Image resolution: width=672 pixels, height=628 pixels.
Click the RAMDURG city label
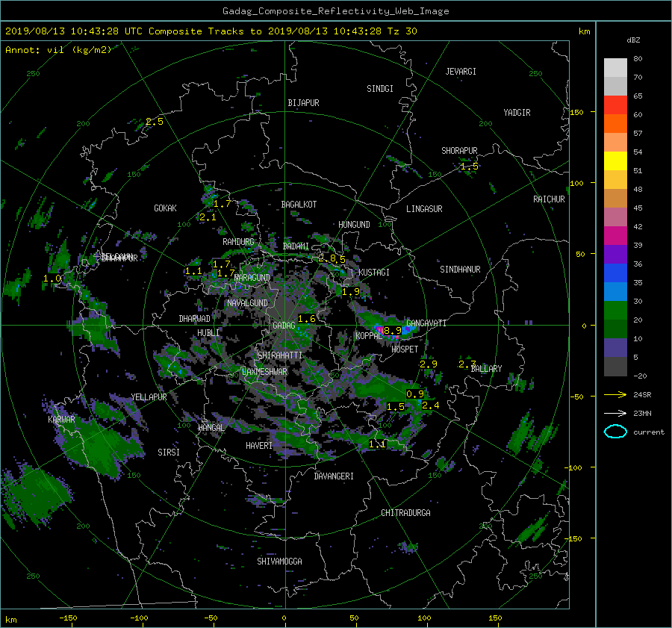[238, 242]
